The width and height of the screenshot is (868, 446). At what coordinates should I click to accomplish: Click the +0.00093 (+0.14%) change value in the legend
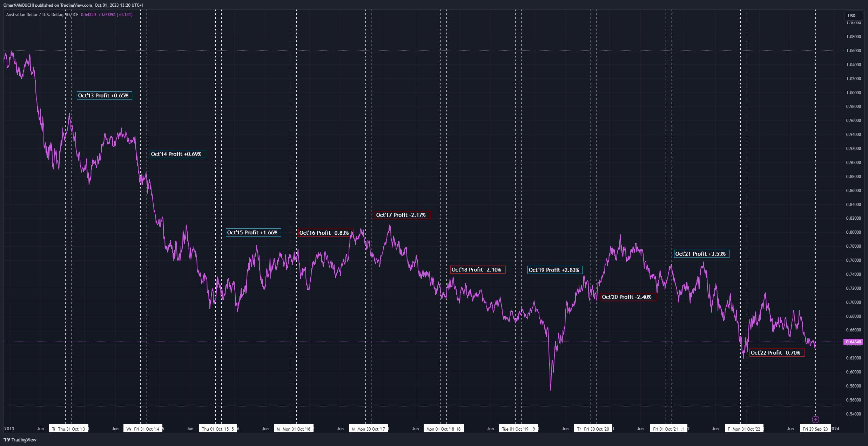115,15
